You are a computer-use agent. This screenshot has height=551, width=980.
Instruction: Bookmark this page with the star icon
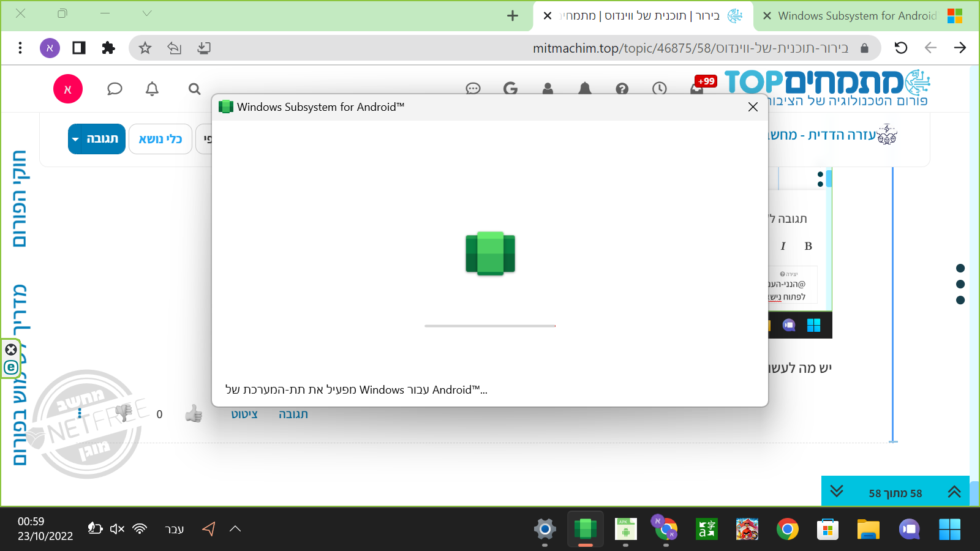coord(145,48)
